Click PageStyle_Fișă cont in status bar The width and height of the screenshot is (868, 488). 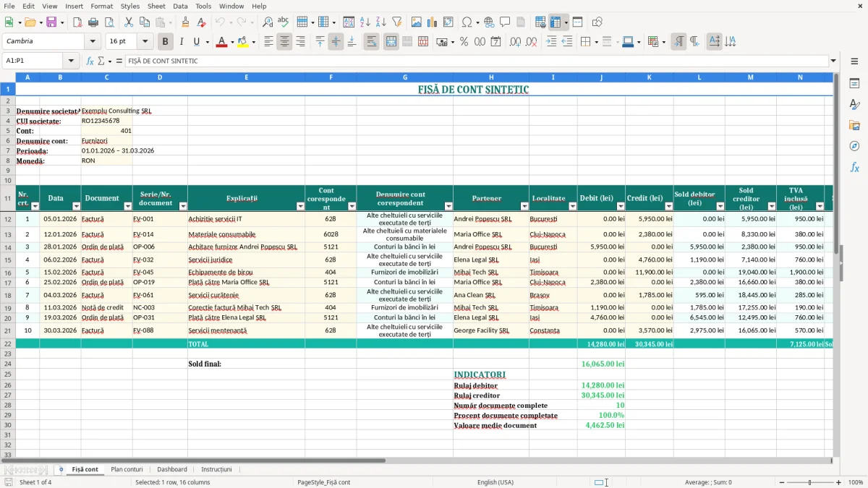coord(324,482)
